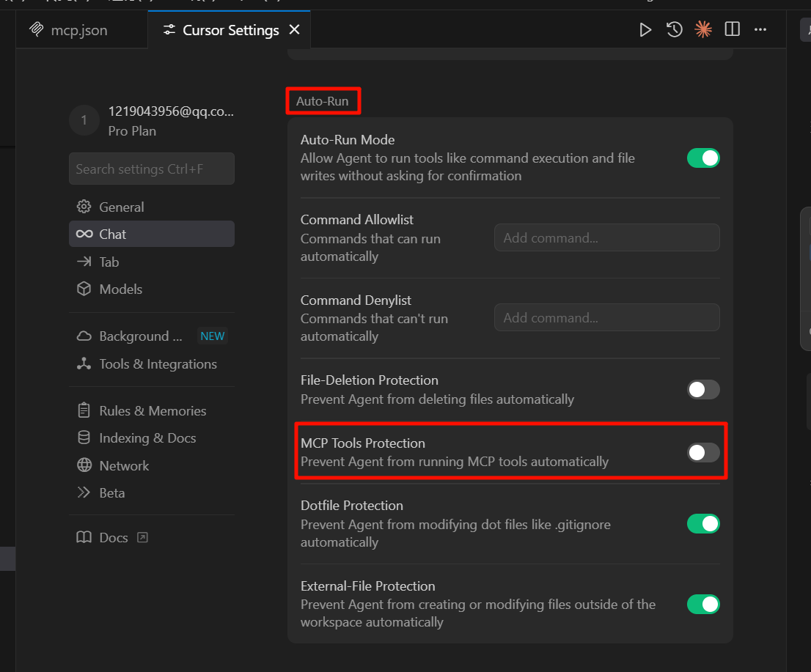Disable the Dotfile Protection toggle
The width and height of the screenshot is (811, 672).
click(x=703, y=524)
